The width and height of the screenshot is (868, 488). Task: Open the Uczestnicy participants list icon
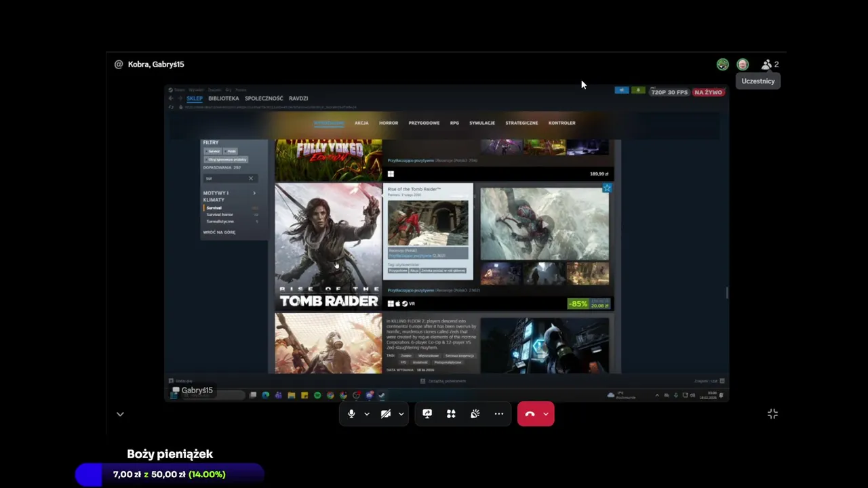click(x=766, y=64)
